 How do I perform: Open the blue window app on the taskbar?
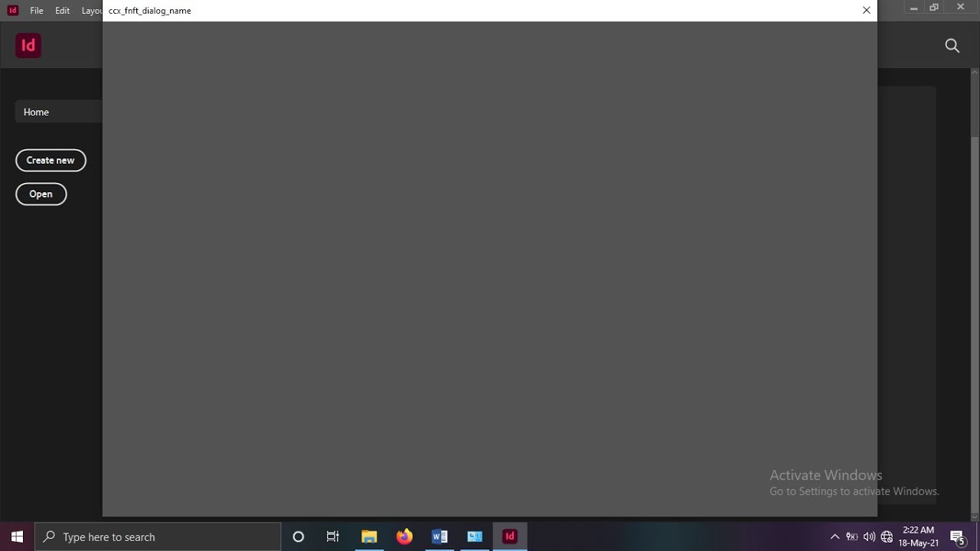pos(475,536)
